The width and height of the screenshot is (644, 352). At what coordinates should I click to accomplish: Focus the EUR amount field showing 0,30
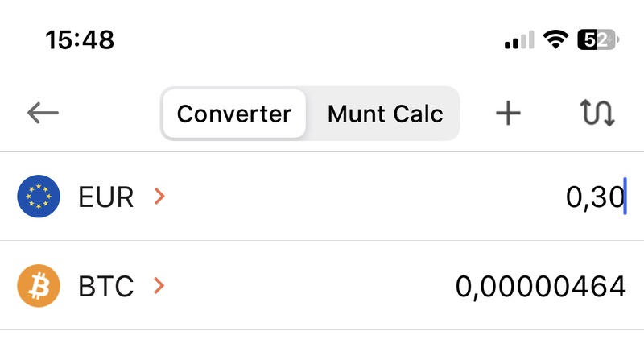point(595,197)
